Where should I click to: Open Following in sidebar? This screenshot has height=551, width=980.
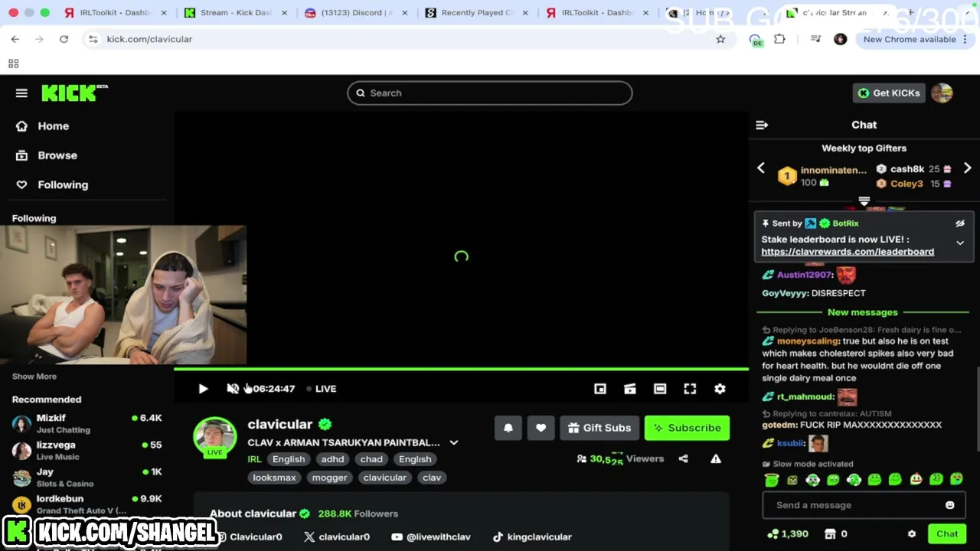click(x=52, y=185)
